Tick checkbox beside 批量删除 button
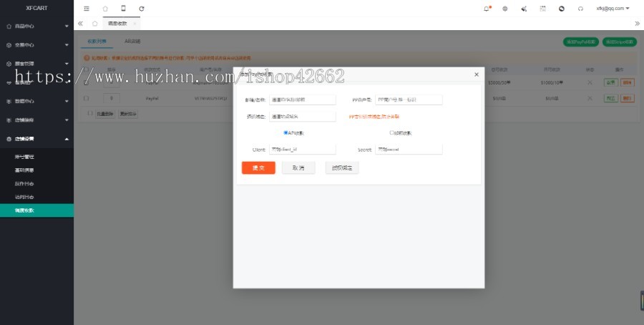The width and height of the screenshot is (644, 325). click(90, 113)
